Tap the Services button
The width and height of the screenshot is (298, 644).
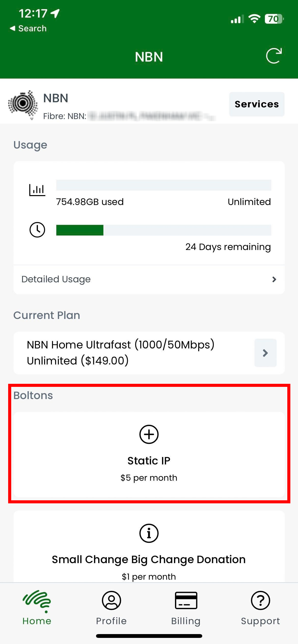point(256,104)
